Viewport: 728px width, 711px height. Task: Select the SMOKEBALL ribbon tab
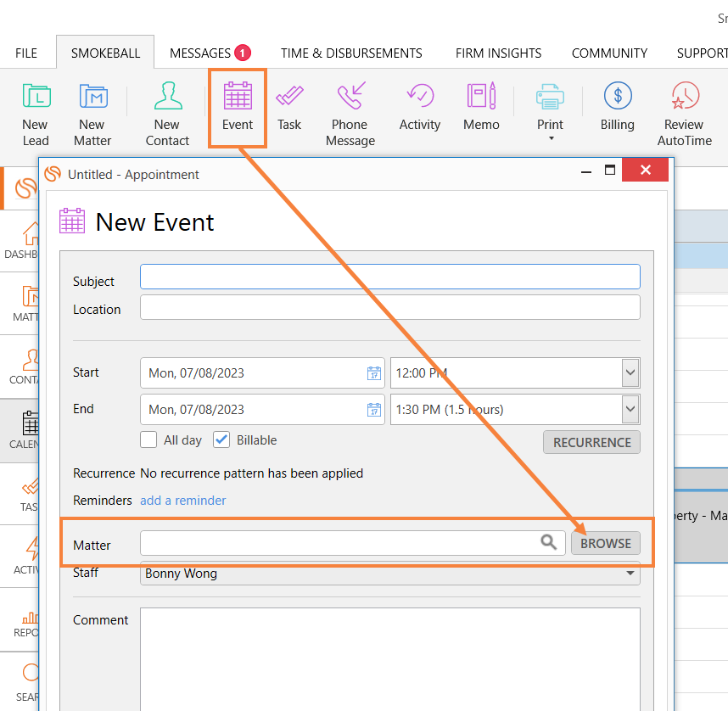(105, 53)
